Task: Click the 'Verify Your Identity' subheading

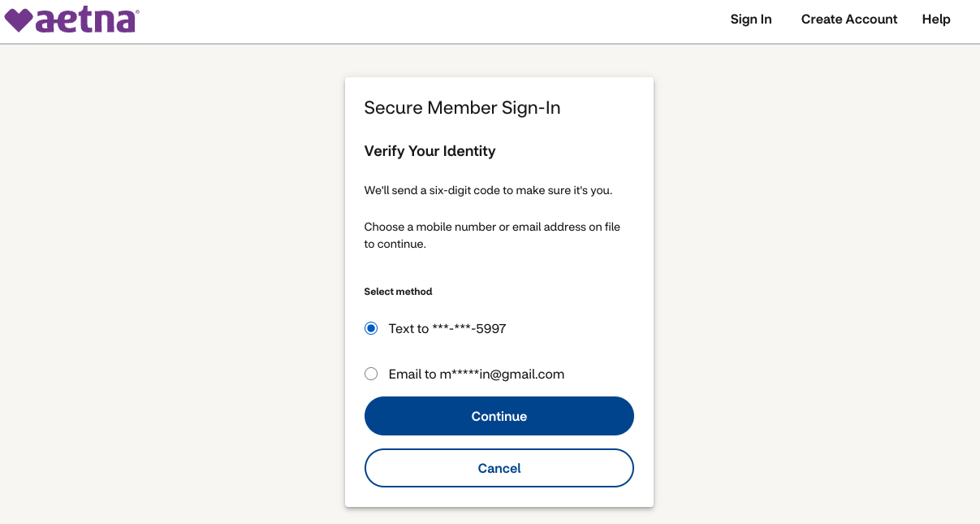Action: point(430,151)
